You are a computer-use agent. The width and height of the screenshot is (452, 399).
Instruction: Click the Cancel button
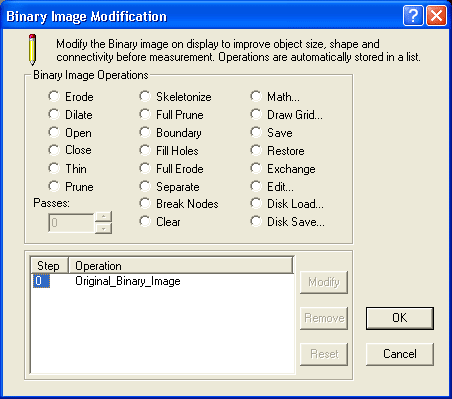(x=400, y=354)
